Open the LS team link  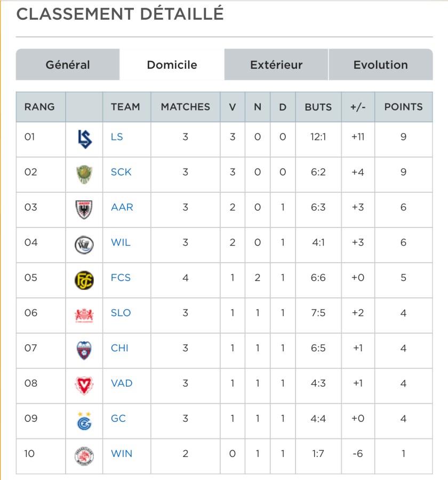point(117,137)
